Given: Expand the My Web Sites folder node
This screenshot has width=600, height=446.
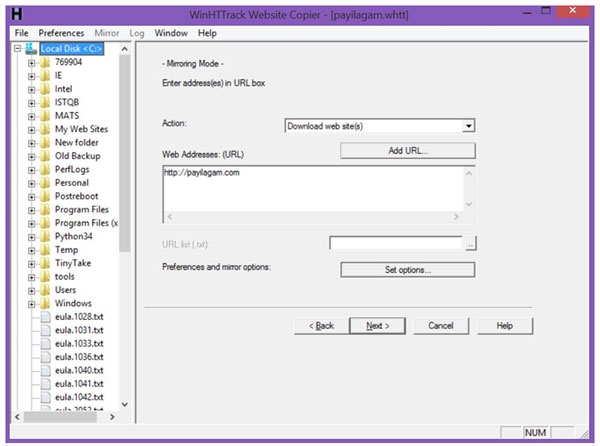Looking at the screenshot, I should 31,130.
